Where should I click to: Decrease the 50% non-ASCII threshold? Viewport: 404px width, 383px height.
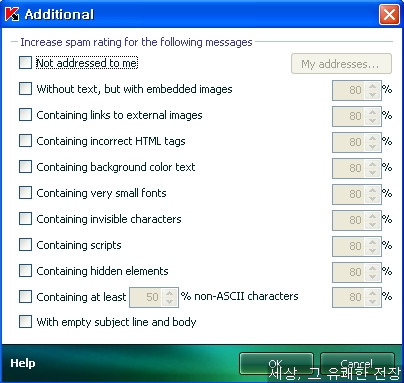coord(169,302)
